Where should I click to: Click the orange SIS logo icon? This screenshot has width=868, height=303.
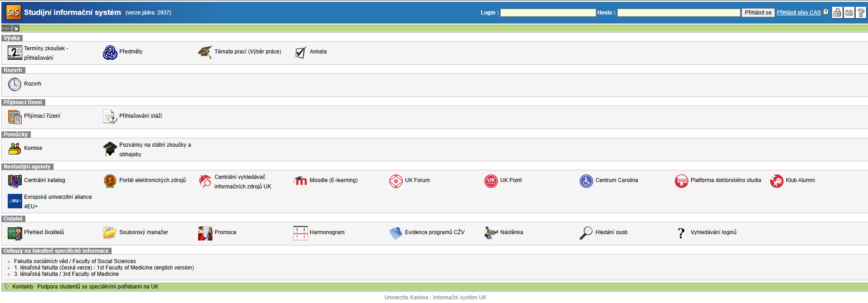click(x=13, y=12)
